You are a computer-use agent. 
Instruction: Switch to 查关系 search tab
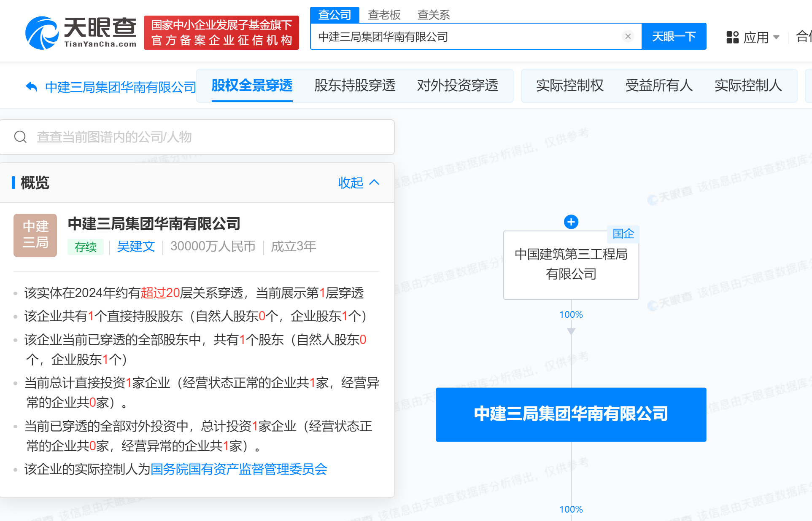pos(433,15)
